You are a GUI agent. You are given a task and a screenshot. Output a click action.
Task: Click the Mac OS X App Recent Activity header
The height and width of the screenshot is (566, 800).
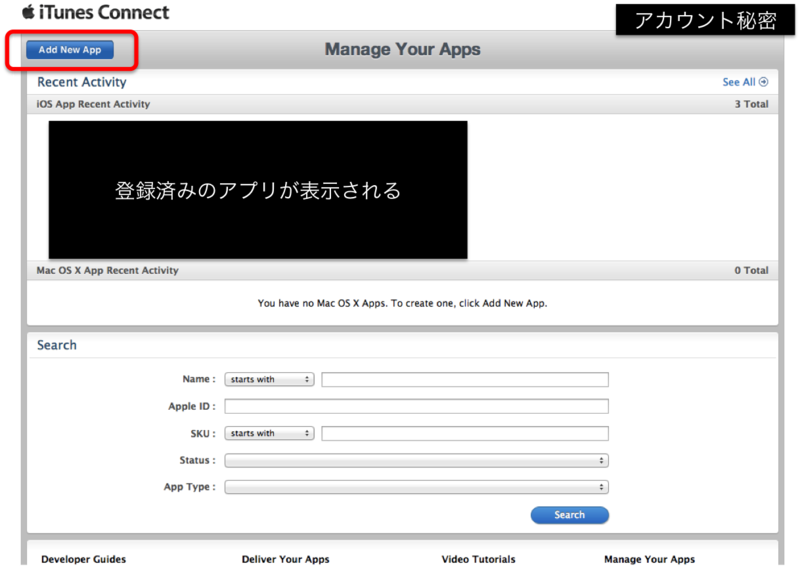(108, 270)
